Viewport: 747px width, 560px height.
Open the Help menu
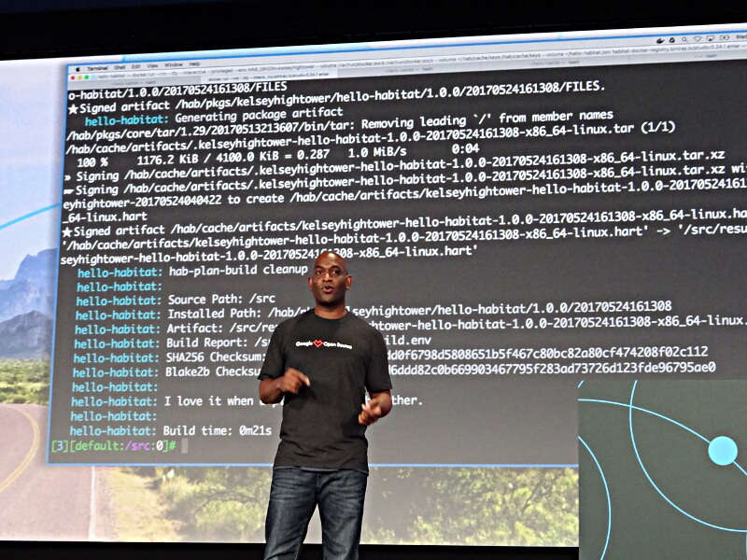(x=194, y=63)
